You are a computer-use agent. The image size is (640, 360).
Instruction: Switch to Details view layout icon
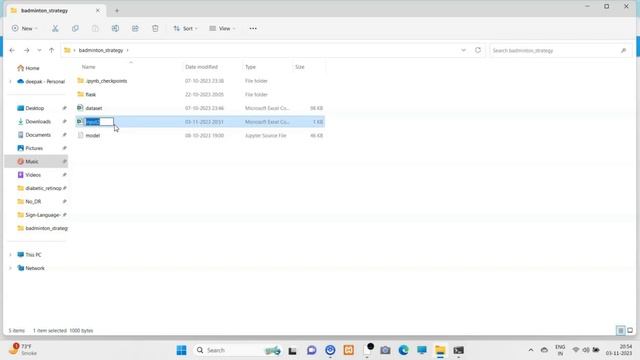(620, 331)
